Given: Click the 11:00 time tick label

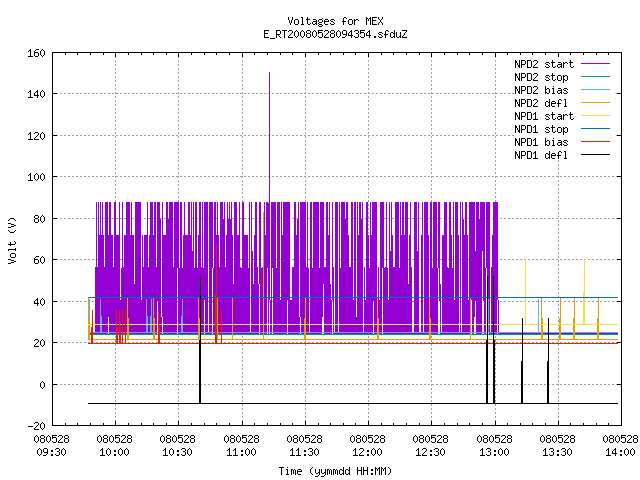Looking at the screenshot, I should tap(242, 452).
